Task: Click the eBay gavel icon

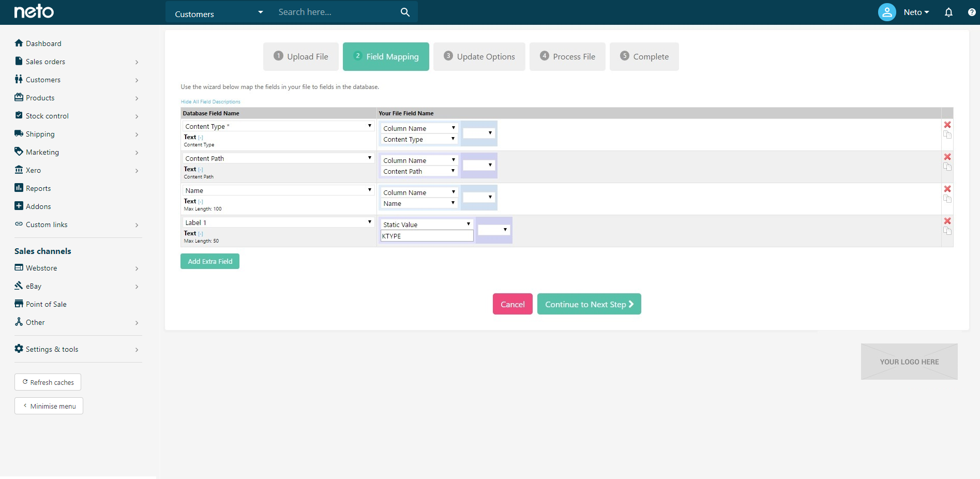Action: 19,286
